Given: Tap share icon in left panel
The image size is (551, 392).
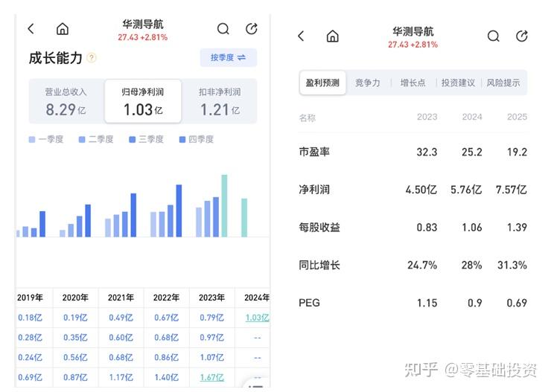Looking at the screenshot, I should click(251, 29).
